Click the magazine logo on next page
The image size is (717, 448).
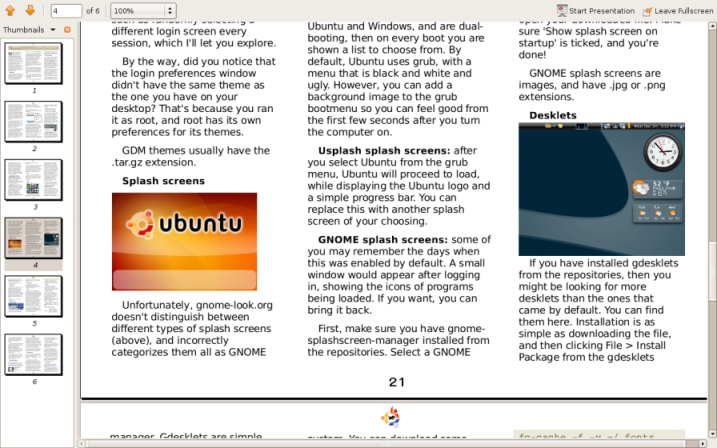pyautogui.click(x=391, y=416)
